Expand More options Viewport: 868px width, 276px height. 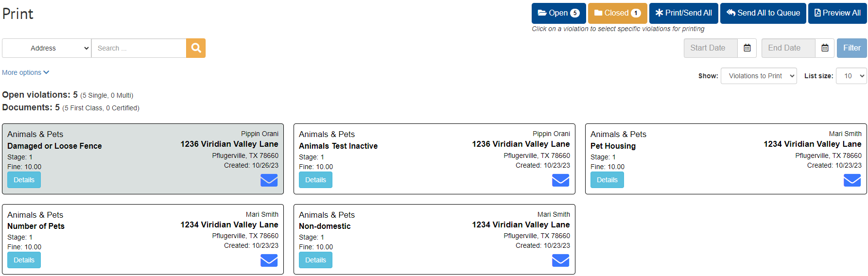(x=26, y=72)
